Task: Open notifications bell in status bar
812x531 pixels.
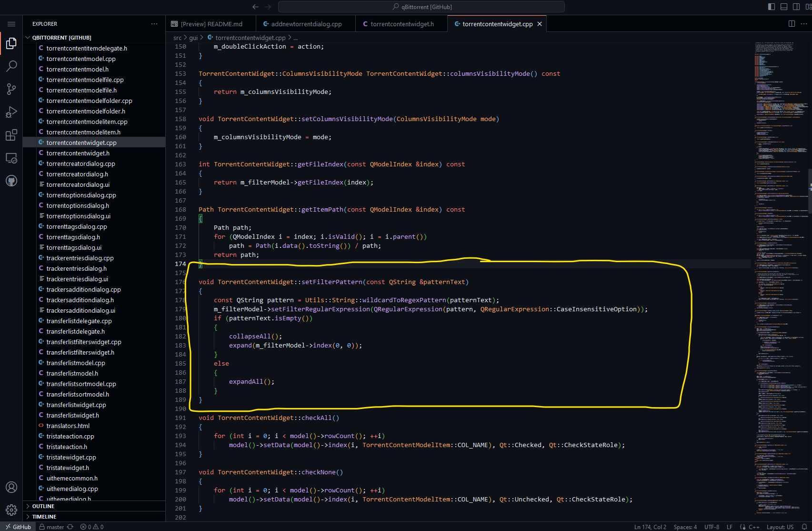Action: (804, 527)
